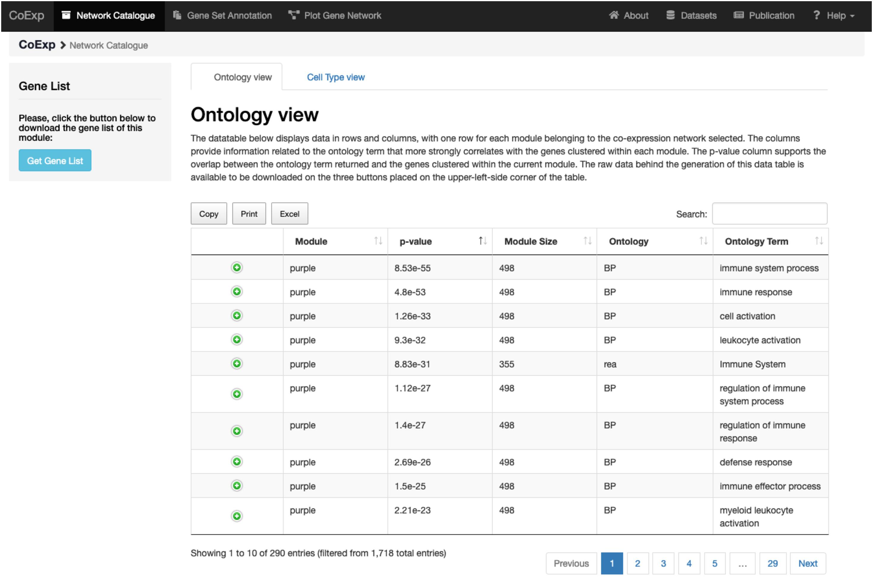Expand row details for immune response

click(237, 292)
